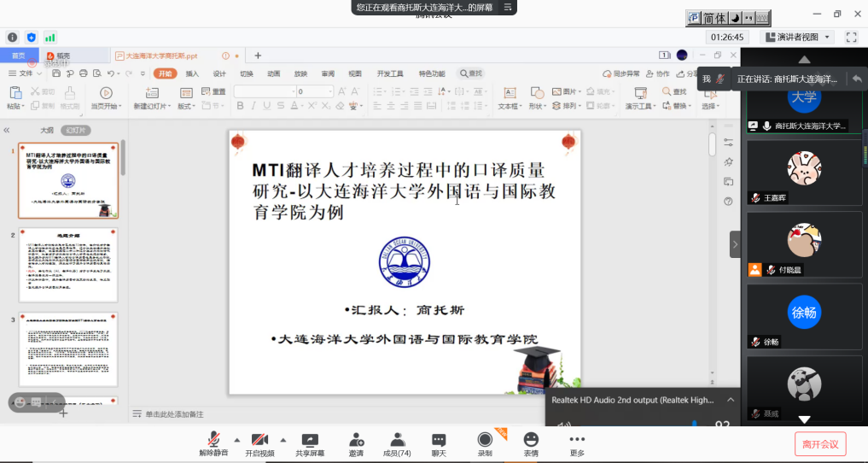Screen dimensions: 868x463
Task: Open the members (74) list
Action: click(397, 444)
